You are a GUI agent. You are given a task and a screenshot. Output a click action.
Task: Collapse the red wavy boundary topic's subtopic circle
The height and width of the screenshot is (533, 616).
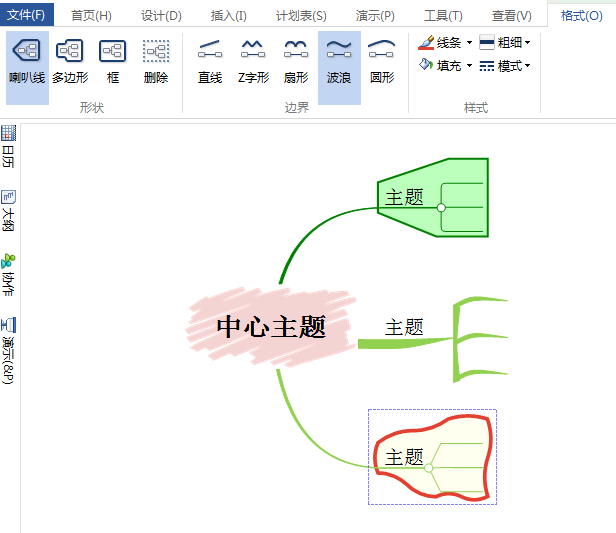(429, 468)
